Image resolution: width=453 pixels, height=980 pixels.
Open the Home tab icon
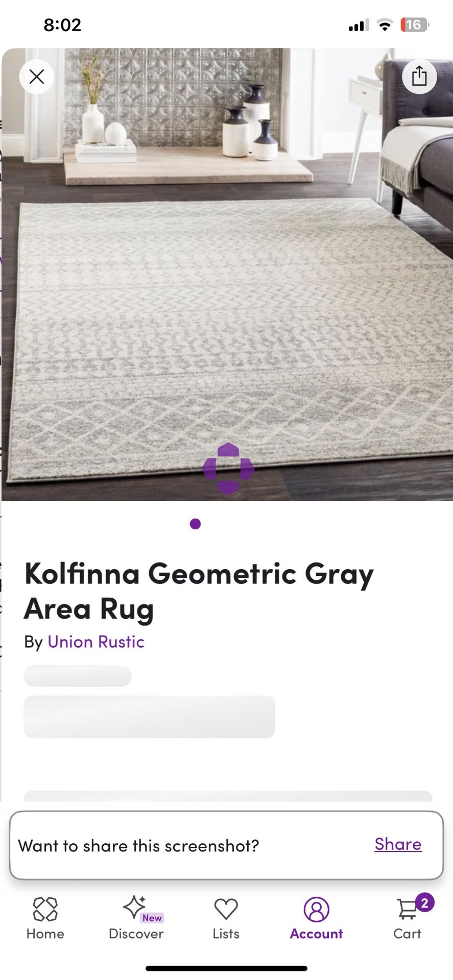point(45,909)
